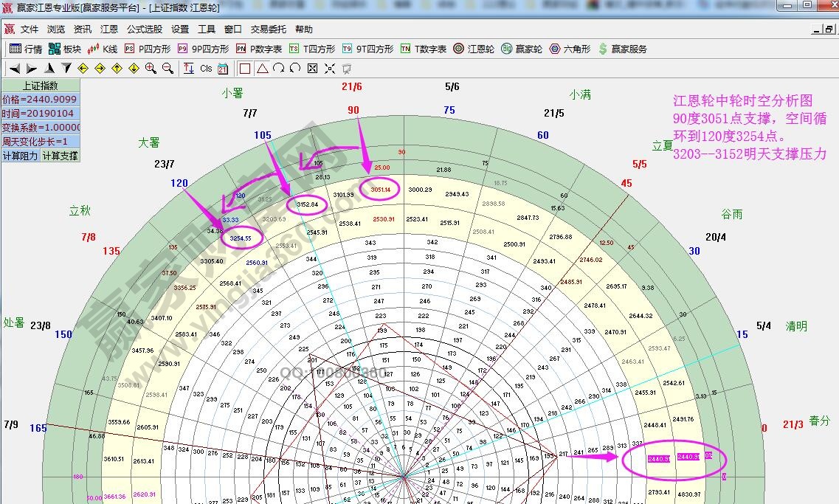
Task: Open the 文件 menu
Action: click(29, 30)
